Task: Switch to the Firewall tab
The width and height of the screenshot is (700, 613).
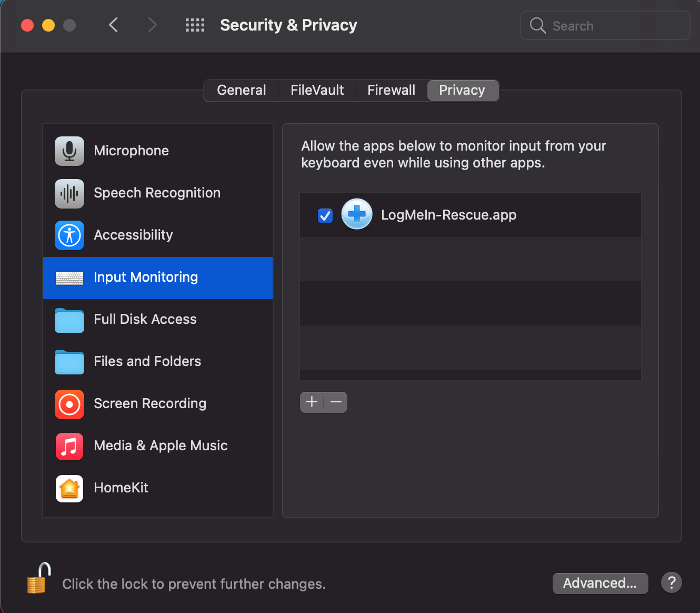Action: 391,90
